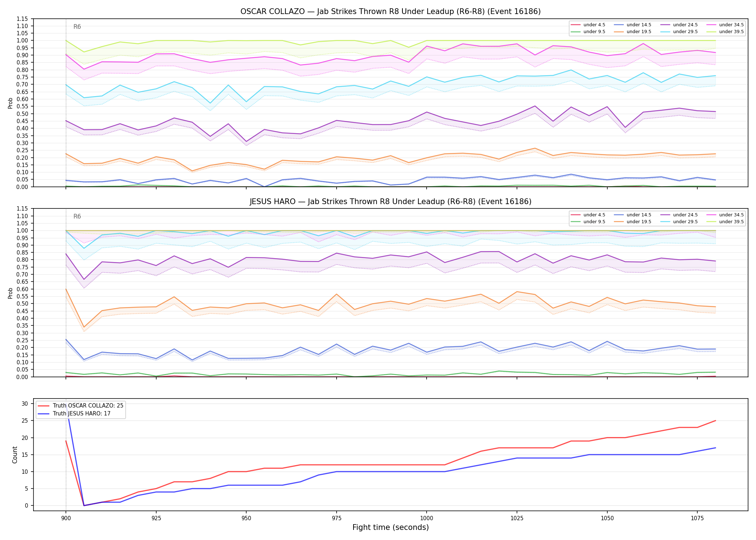This screenshot has width=756, height=540.
Task: Click magenta line sample for 'under 34.5' in Oscar Collazo legend
Action: click(712, 25)
